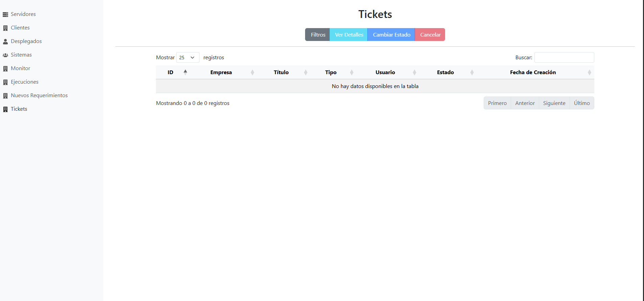
Task: Click the building icon beside Clientes
Action: pos(5,28)
